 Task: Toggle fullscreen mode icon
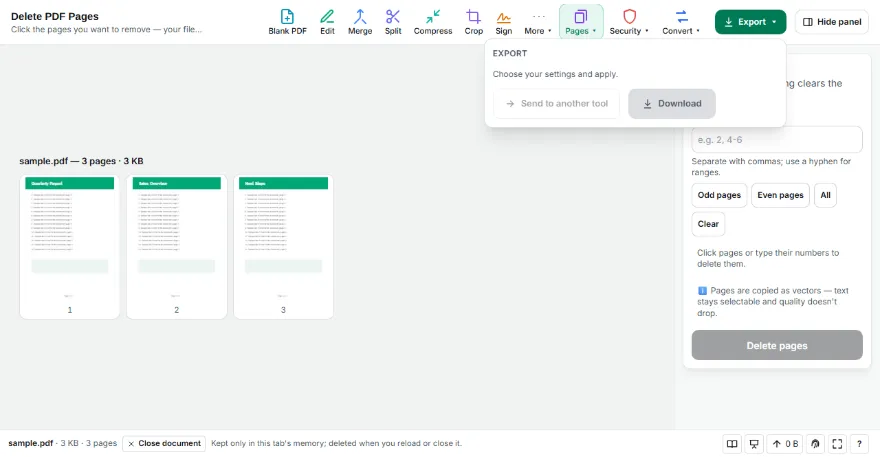click(837, 444)
